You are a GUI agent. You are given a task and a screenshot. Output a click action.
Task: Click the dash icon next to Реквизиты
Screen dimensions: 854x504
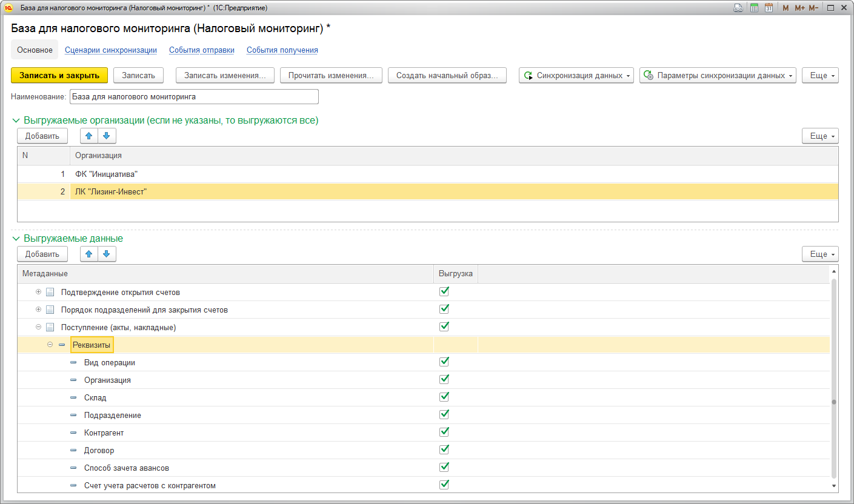(x=62, y=345)
